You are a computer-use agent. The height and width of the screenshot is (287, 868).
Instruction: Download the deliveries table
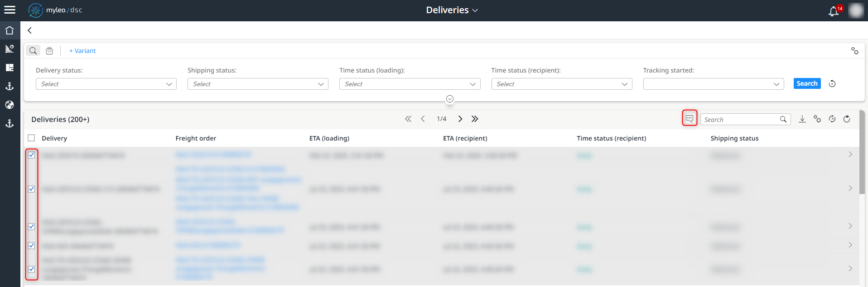tap(802, 119)
